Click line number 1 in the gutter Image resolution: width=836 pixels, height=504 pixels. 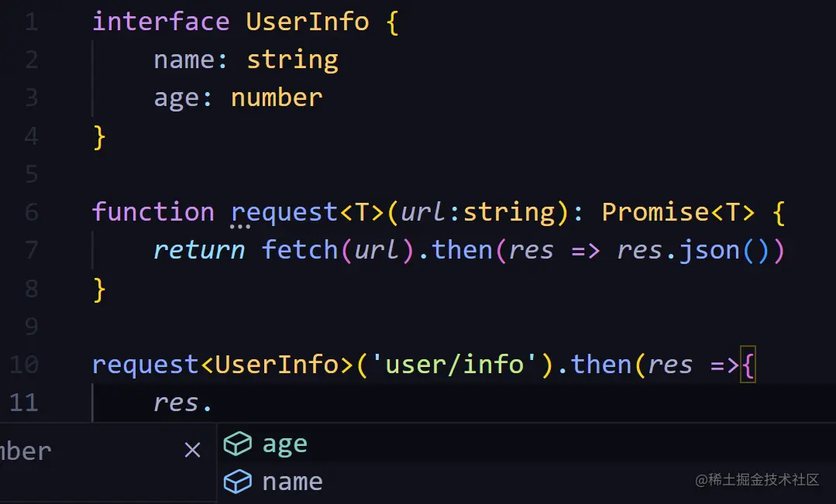click(x=31, y=22)
